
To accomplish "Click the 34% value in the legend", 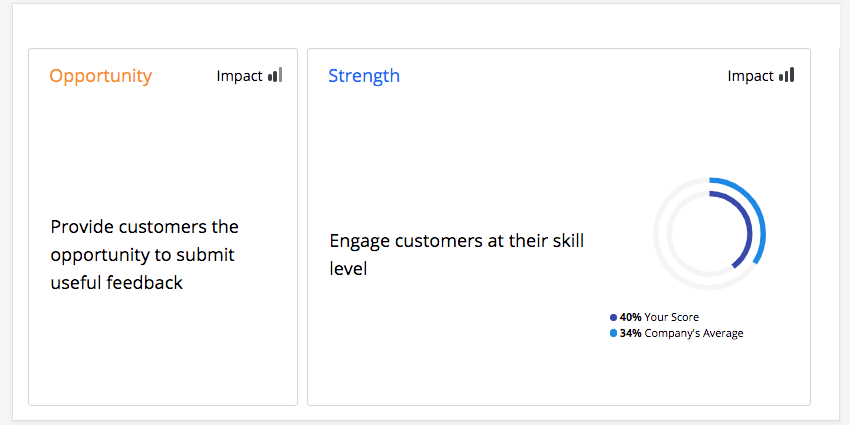I will click(630, 334).
